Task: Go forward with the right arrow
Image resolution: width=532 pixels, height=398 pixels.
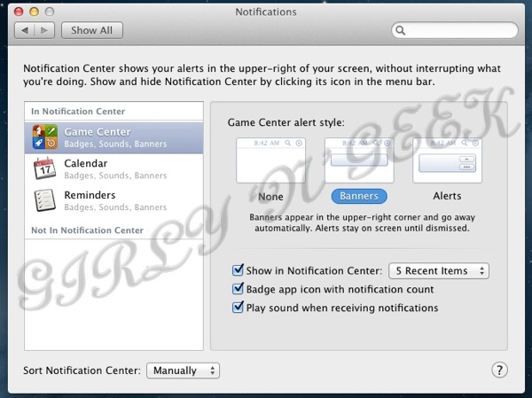Action: pyautogui.click(x=44, y=30)
